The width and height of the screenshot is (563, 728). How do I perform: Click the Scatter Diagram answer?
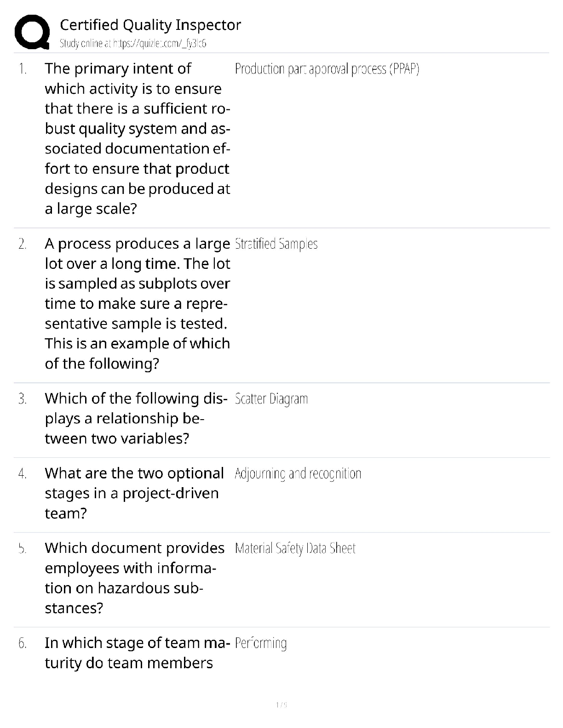[x=271, y=399]
